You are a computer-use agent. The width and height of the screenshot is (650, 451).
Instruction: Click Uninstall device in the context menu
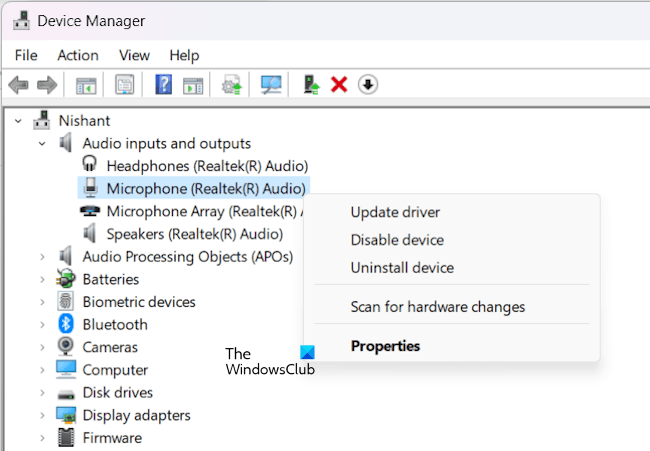click(402, 268)
